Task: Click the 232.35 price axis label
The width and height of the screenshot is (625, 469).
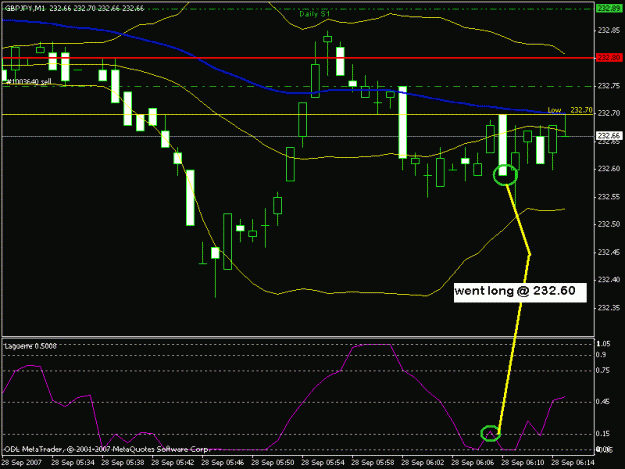Action: click(609, 308)
